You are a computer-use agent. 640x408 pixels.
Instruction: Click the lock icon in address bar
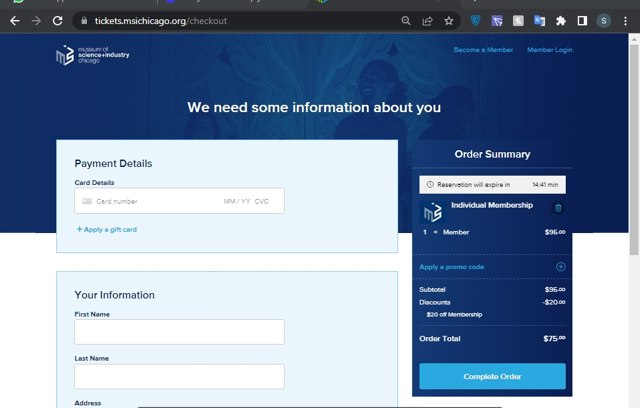tap(84, 21)
